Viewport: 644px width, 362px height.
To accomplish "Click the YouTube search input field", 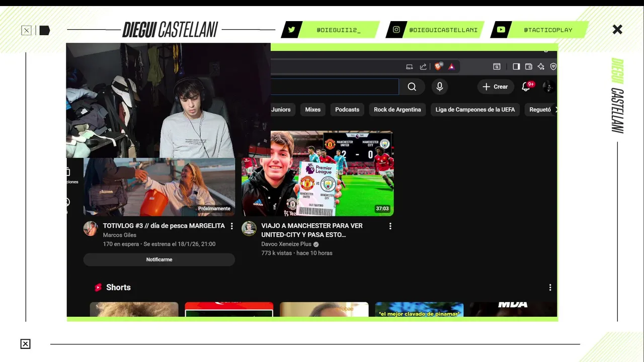I will coord(335,87).
